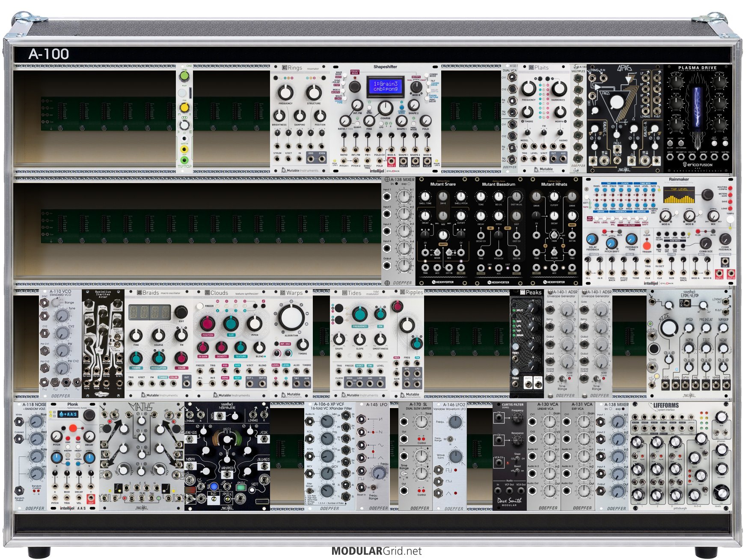Adjust the A-118 Noise Blue knob
Viewport: 754px width, 560px height.
[36, 422]
